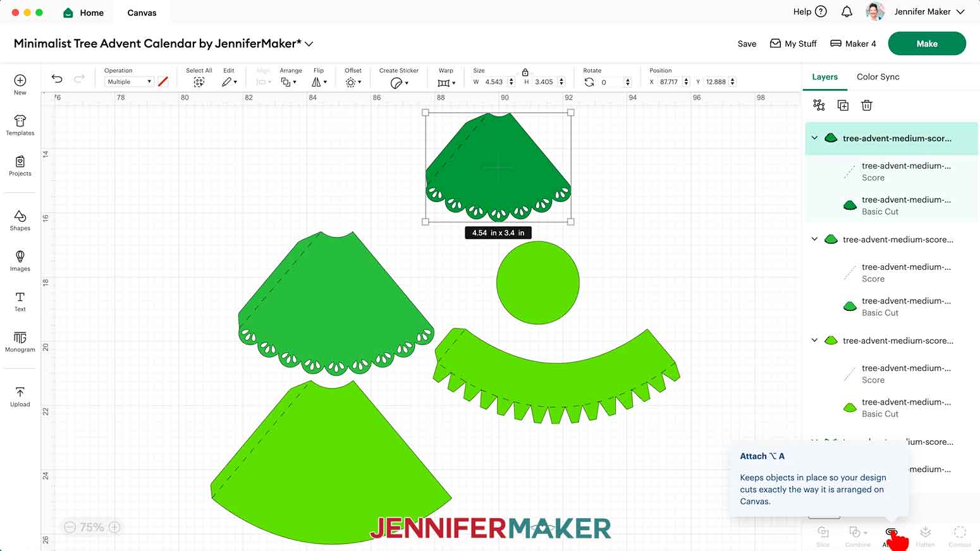Image resolution: width=980 pixels, height=551 pixels.
Task: Go to the Home tab
Action: pyautogui.click(x=83, y=13)
